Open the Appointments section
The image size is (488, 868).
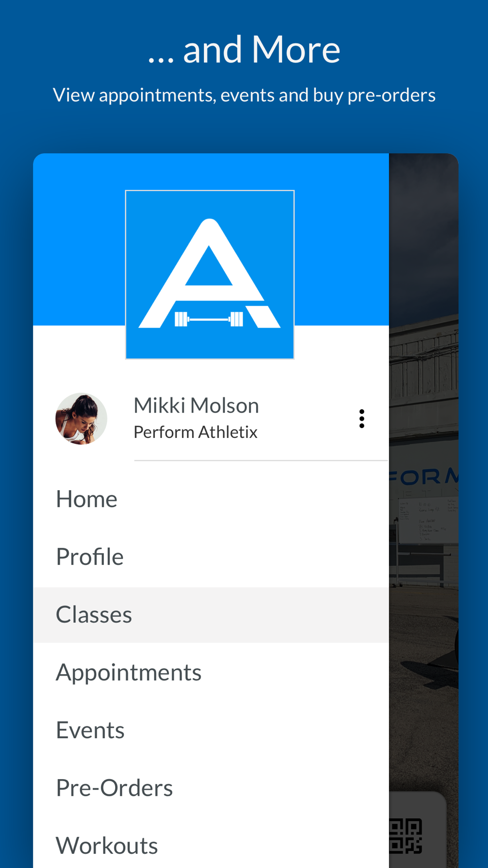click(x=211, y=672)
